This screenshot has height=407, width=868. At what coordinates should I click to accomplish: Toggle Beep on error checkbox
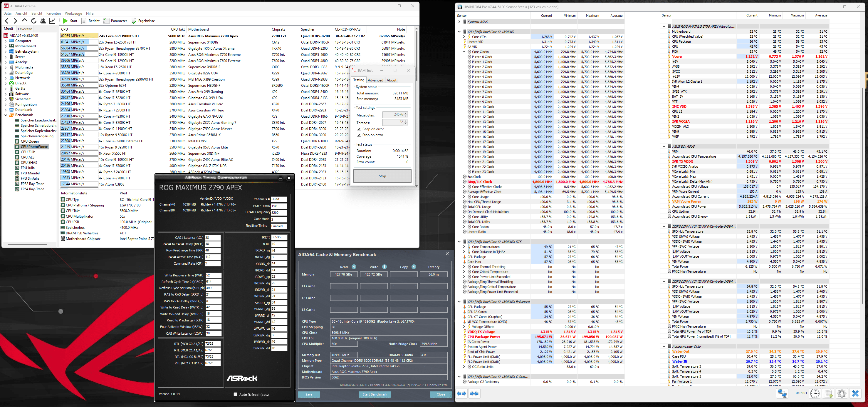click(x=359, y=129)
